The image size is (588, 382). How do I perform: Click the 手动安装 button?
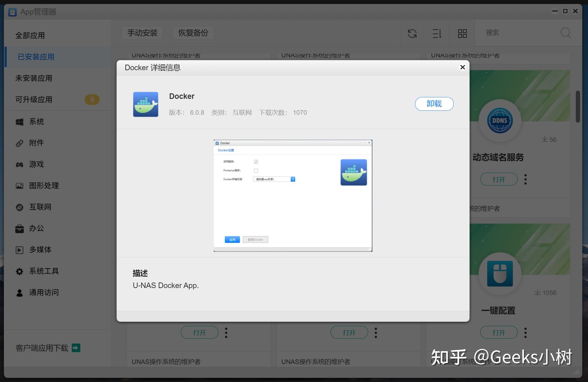point(142,33)
